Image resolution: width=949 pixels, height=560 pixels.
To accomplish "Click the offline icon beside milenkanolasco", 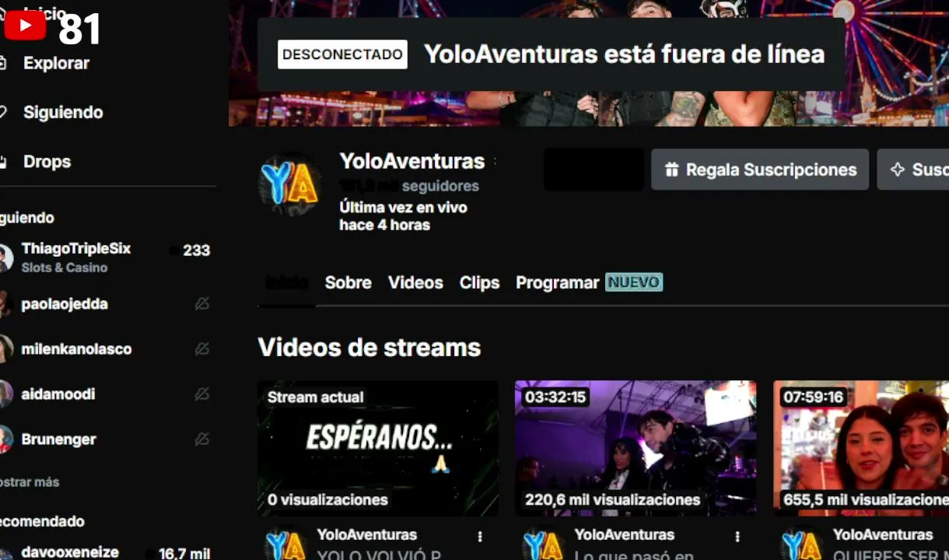I will 202,348.
